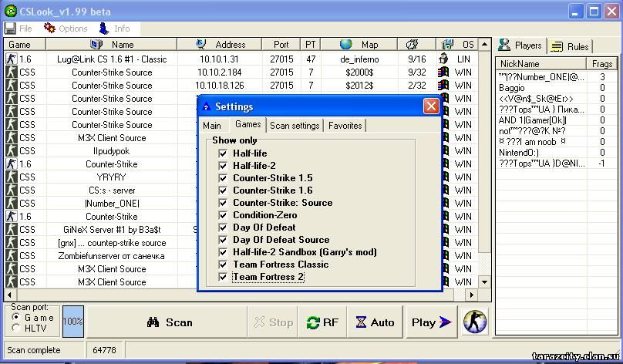Click horizontal scrollbar right arrow
Screen dimensions: 623x364
pos(472,295)
